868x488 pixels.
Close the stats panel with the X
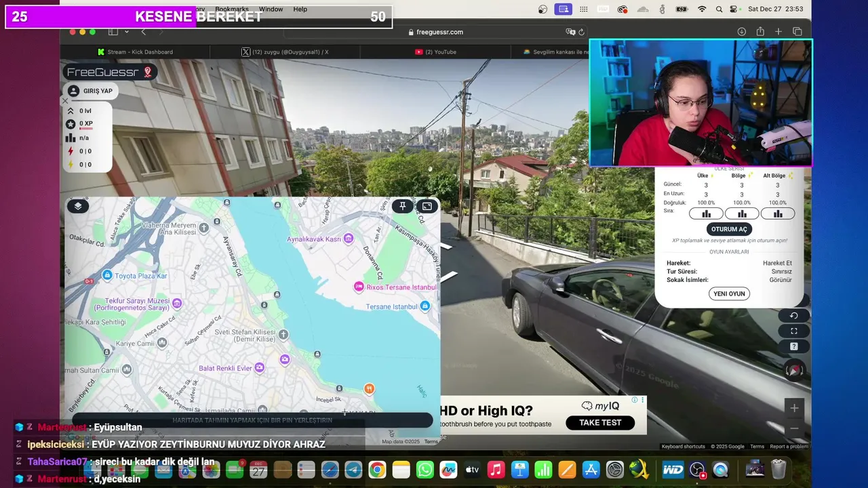[65, 101]
